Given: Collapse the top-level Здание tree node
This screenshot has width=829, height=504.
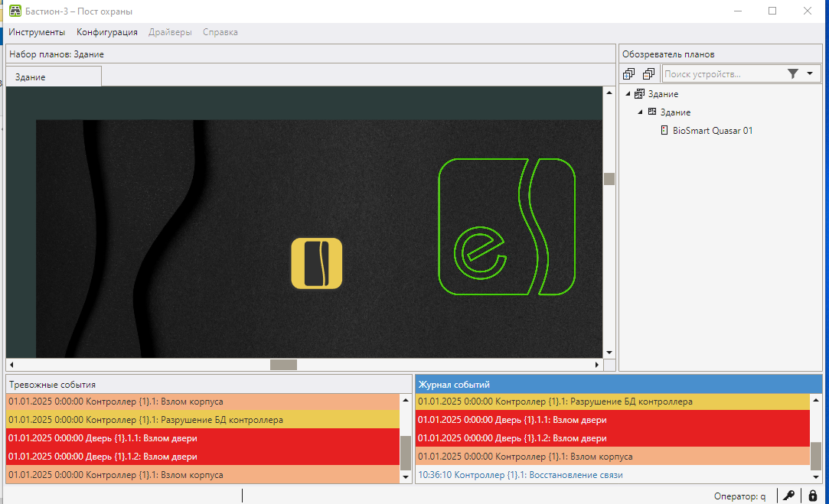Looking at the screenshot, I should [x=628, y=94].
